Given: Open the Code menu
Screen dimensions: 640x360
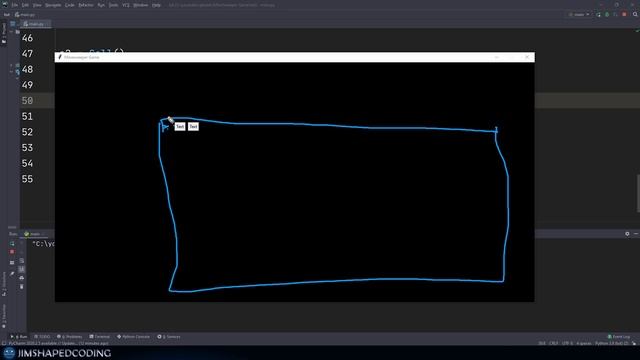Looking at the screenshot, I should (x=70, y=5).
